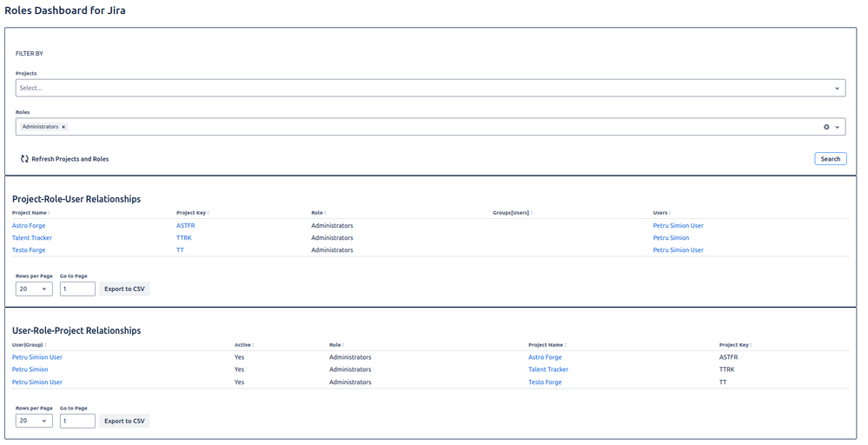Open Talent Tracker link in User-Role-Project table
The image size is (868, 445).
(x=548, y=369)
